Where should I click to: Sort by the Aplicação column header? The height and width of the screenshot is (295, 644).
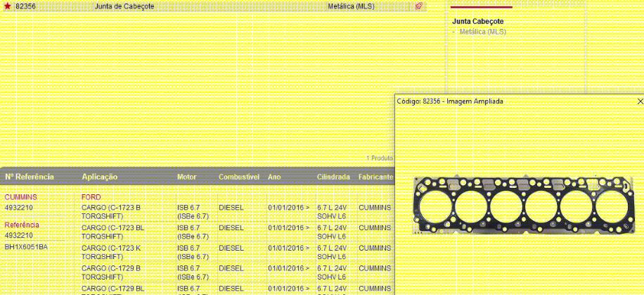[x=100, y=177]
